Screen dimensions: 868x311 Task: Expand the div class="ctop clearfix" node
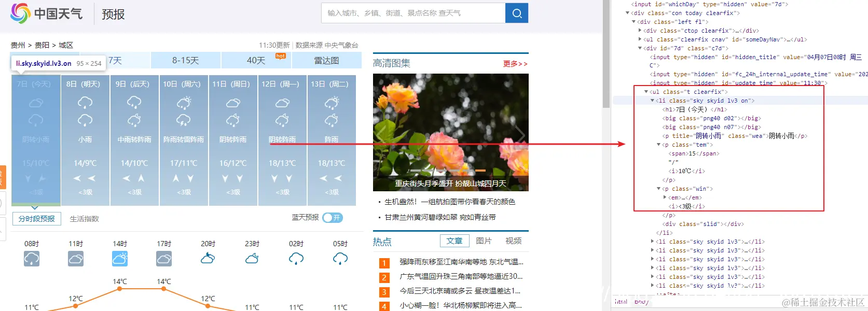coord(640,31)
